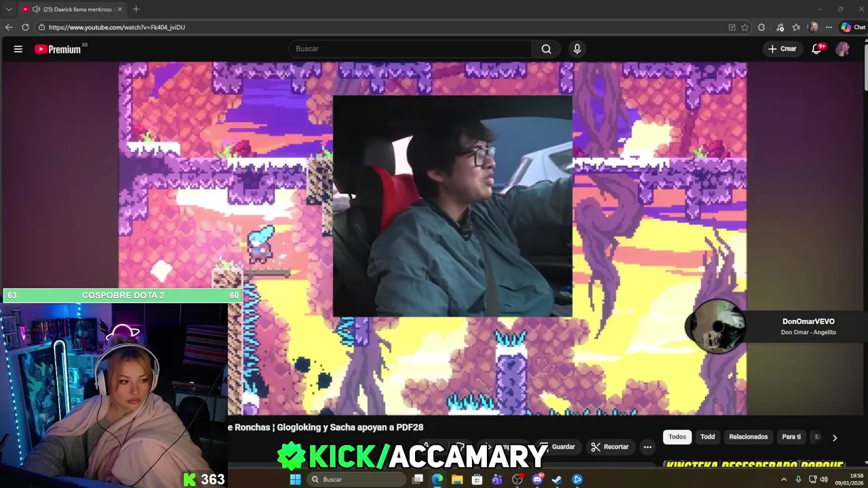Open the taskbar clock and date
The height and width of the screenshot is (488, 868).
[849, 479]
